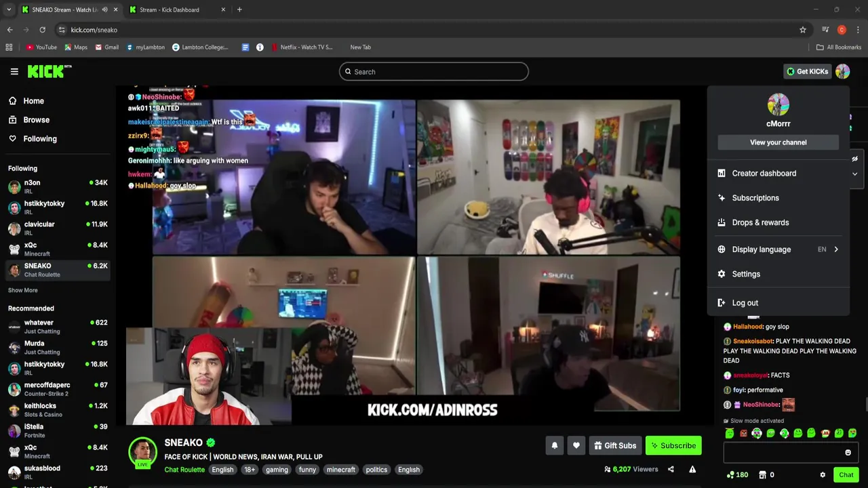Toggle stream notification bell

pos(554,445)
